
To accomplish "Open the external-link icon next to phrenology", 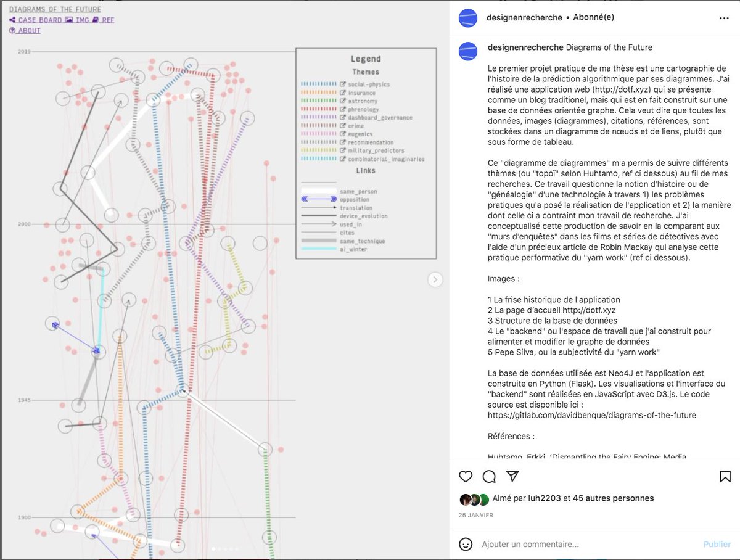I will (x=343, y=109).
